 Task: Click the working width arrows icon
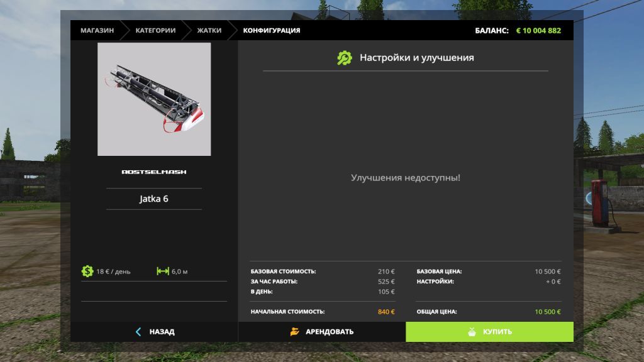pos(163,271)
